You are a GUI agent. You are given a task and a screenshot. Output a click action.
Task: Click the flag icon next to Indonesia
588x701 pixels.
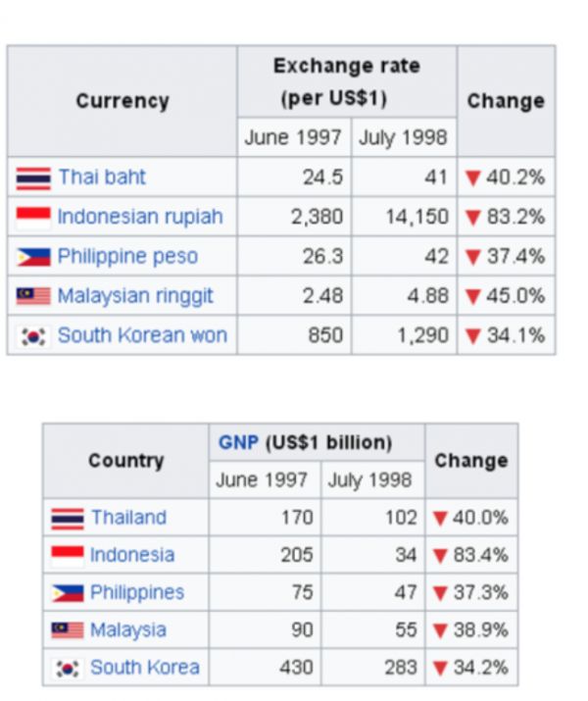click(x=68, y=555)
